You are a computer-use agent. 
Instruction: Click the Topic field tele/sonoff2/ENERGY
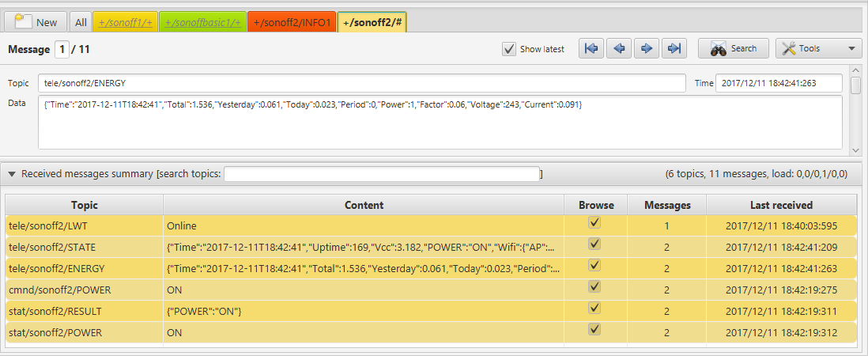pos(361,84)
